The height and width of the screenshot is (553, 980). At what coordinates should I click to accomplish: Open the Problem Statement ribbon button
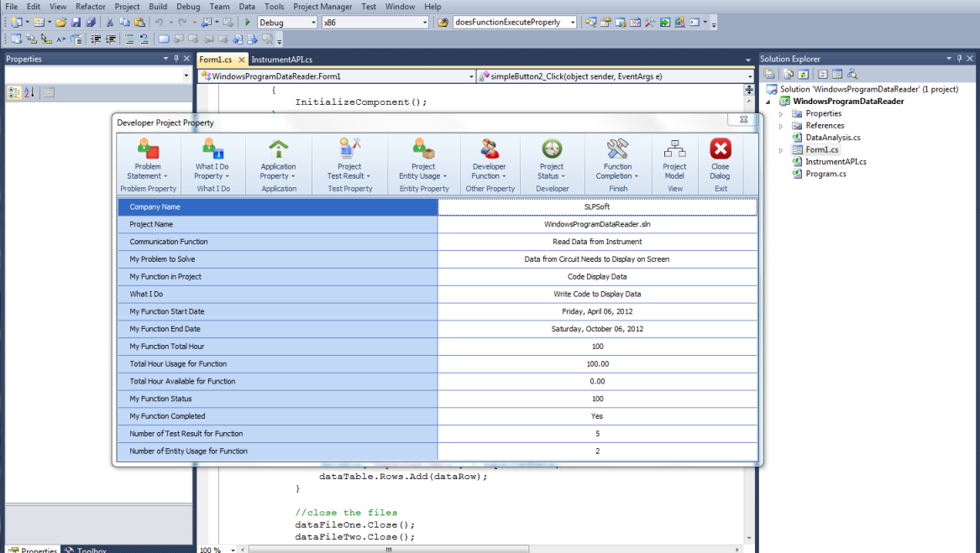click(148, 159)
